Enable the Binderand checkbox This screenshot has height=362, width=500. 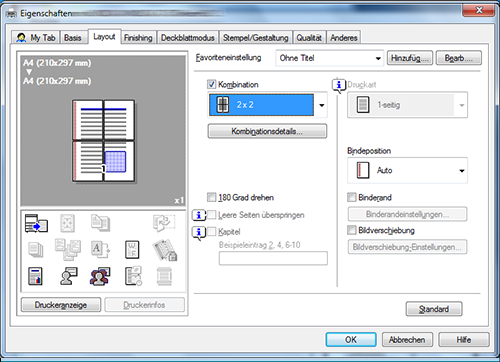351,197
